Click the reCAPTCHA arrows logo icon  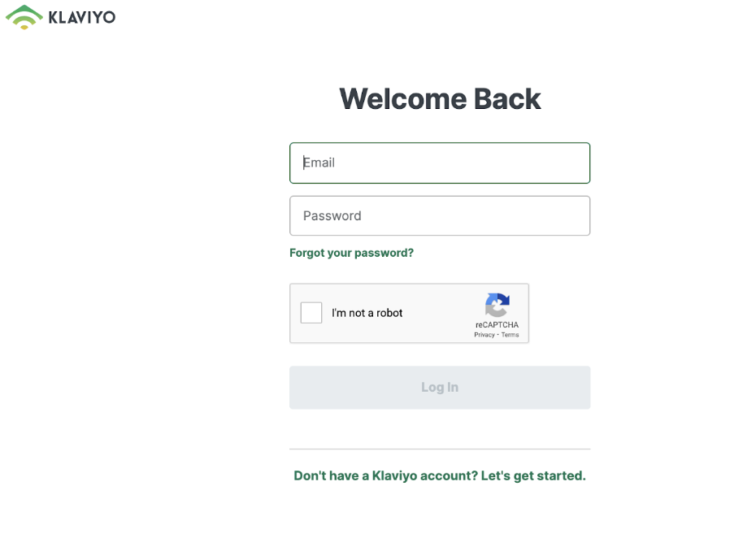[497, 305]
